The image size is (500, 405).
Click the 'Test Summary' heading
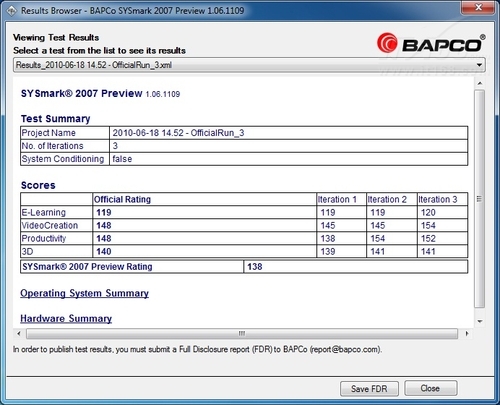point(55,119)
